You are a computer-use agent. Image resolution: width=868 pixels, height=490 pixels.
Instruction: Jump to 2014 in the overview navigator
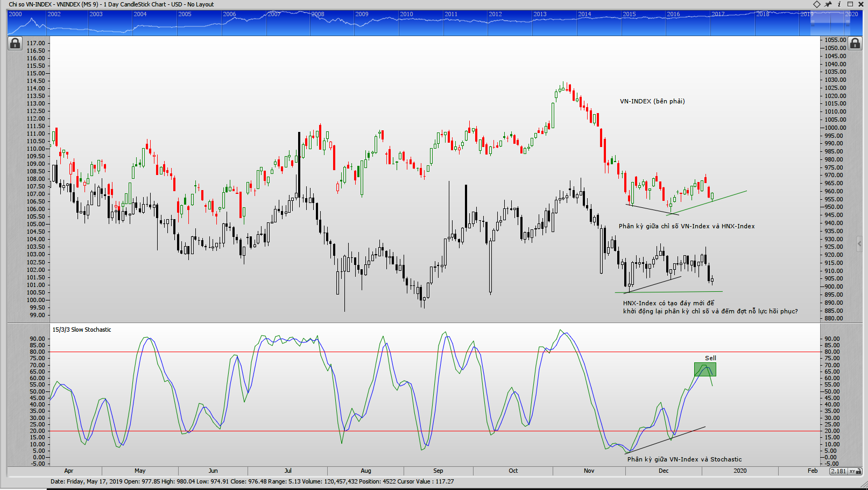click(584, 14)
